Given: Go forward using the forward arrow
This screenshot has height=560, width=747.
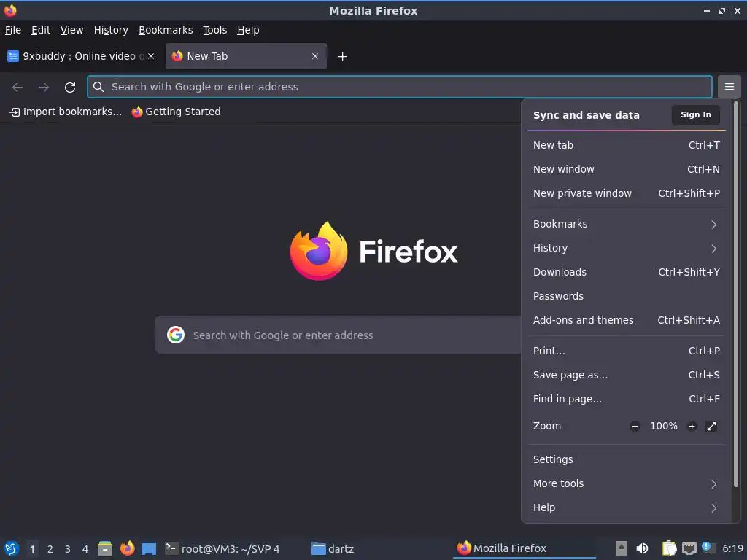Looking at the screenshot, I should click(x=44, y=87).
